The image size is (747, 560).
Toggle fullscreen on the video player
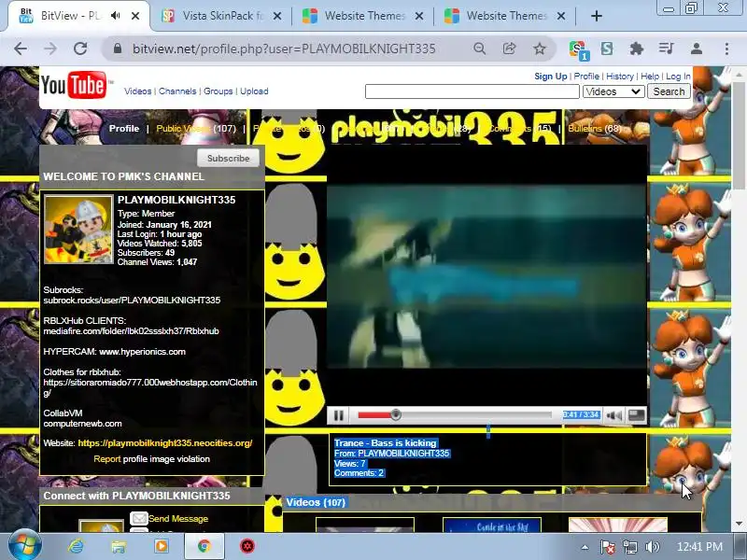[637, 415]
